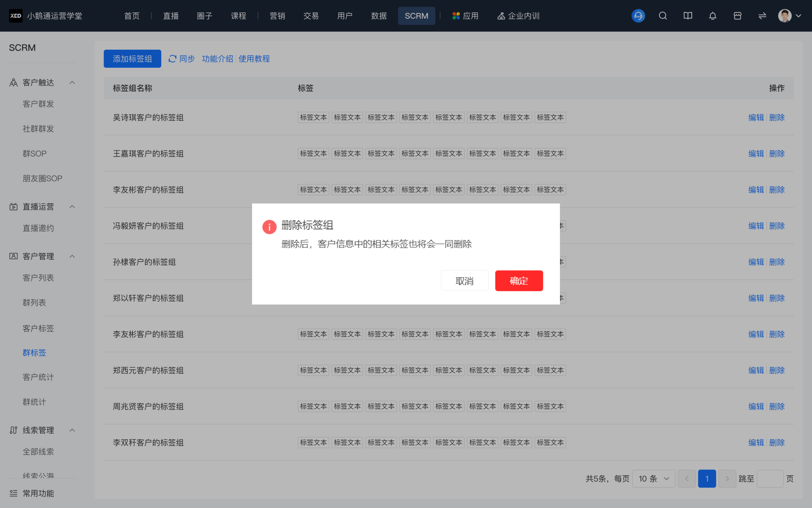Click the 线索管理 section icon
The height and width of the screenshot is (508, 812).
pyautogui.click(x=13, y=430)
